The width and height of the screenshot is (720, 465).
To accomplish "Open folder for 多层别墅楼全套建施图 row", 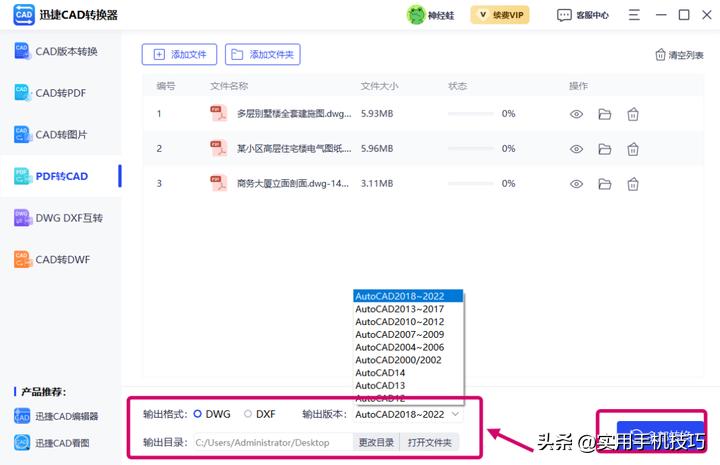I will pyautogui.click(x=605, y=114).
